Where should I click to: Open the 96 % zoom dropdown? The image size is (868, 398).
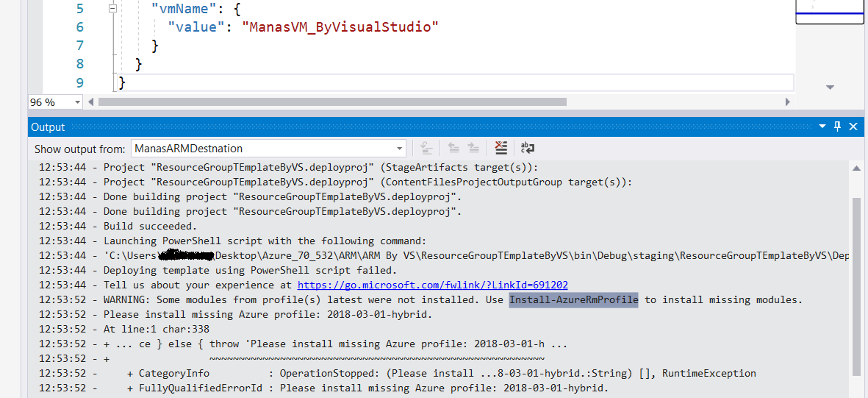[76, 102]
